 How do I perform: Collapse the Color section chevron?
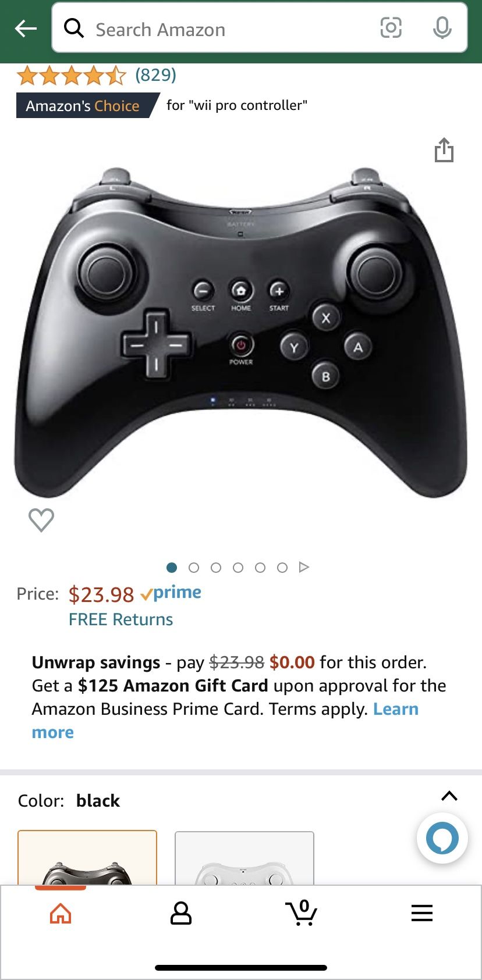tap(449, 796)
